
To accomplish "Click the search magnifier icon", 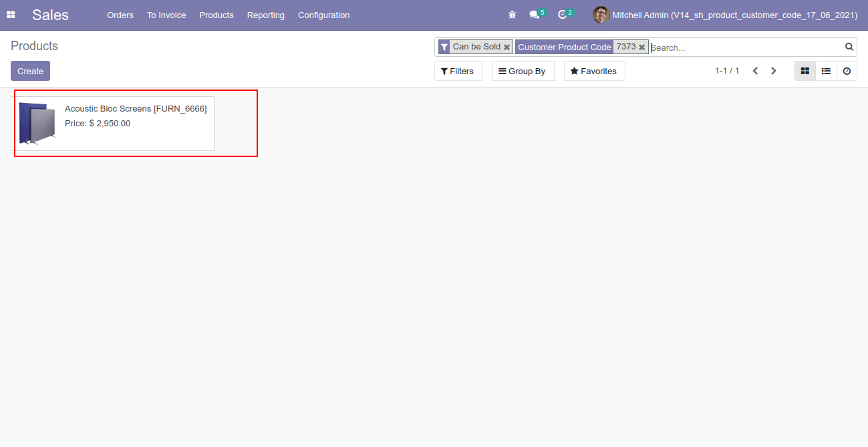I will click(x=849, y=47).
